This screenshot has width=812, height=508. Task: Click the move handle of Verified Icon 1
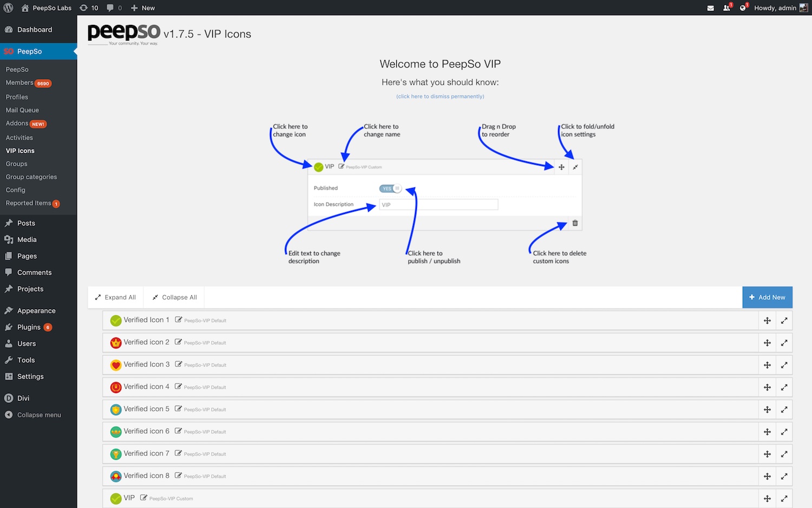click(767, 321)
